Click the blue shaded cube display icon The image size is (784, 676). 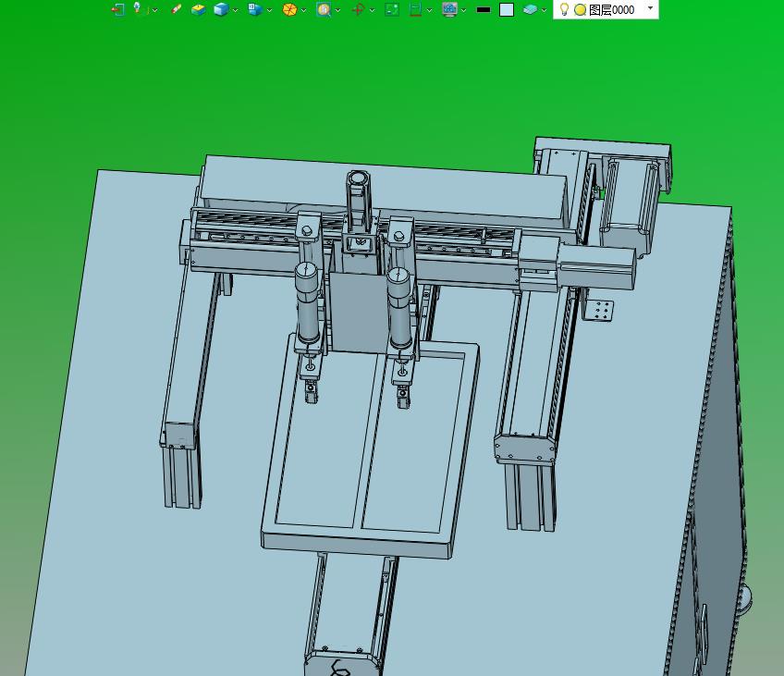[x=221, y=9]
